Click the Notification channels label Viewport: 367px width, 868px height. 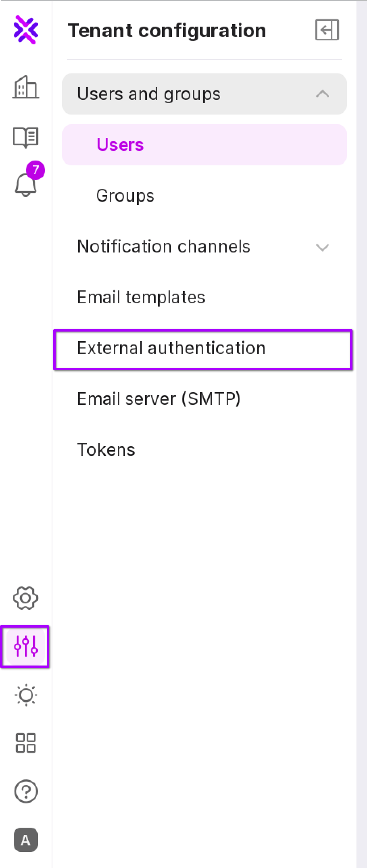[x=164, y=246]
